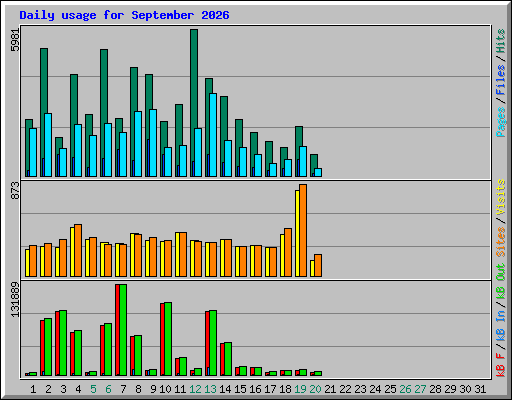The height and width of the screenshot is (400, 512).
Task: Click day 17 on the x-axis
Action: [270, 389]
